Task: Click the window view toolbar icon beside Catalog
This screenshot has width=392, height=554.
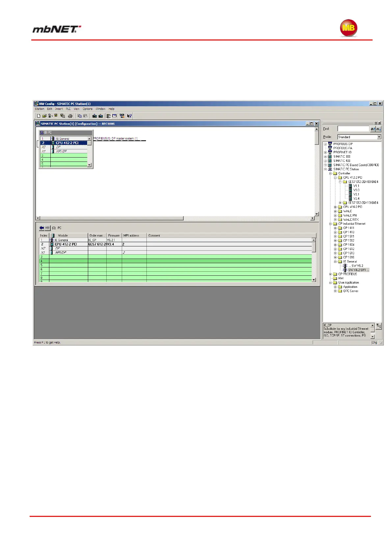Action: coord(115,116)
